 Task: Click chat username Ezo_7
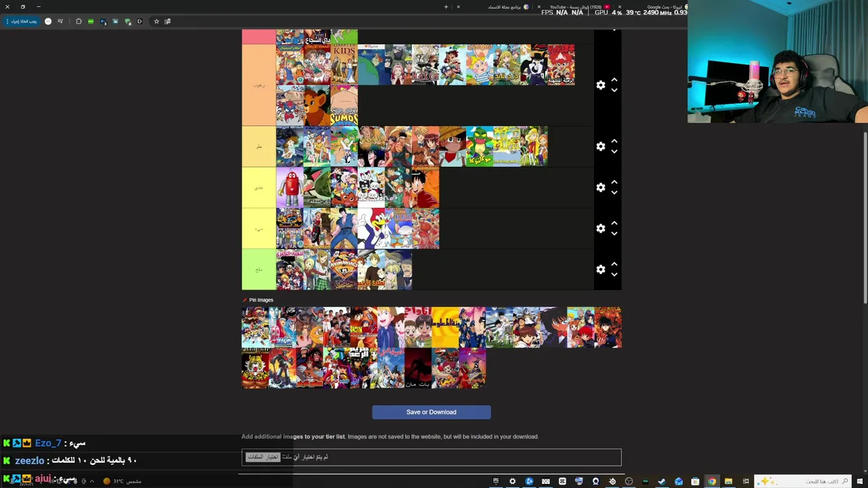coord(48,443)
